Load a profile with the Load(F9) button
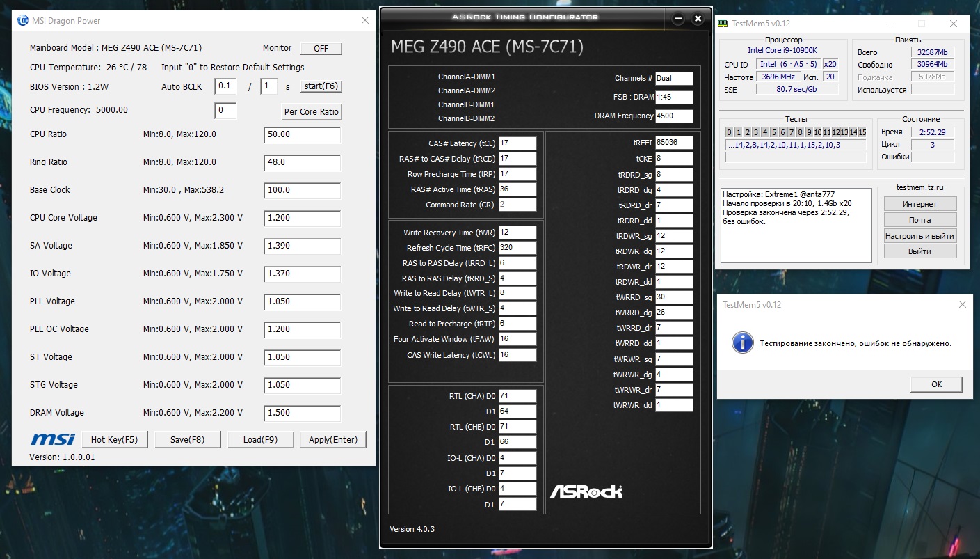 260,439
